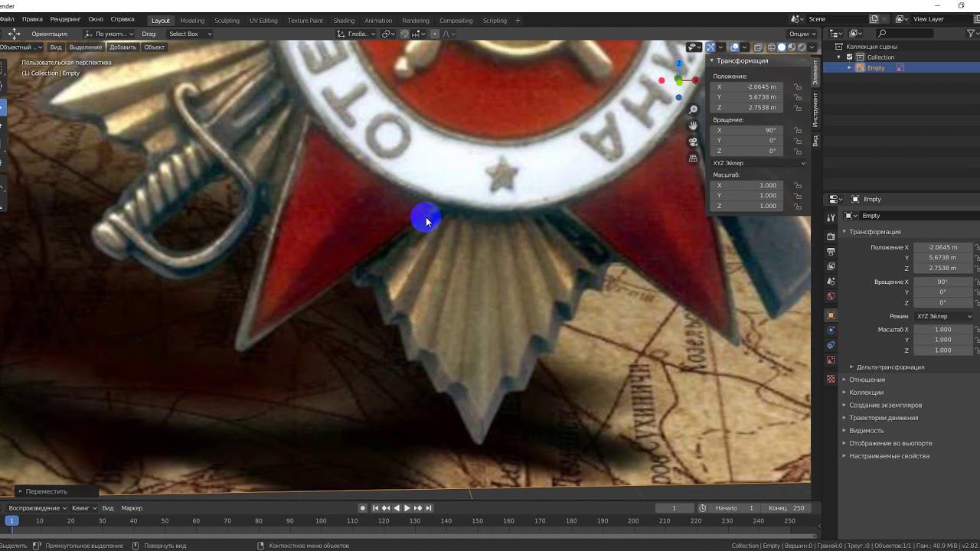The image size is (980, 551).
Task: Open the 'XYZ Эйлер' rotation mode dropdown in sidebar
Action: coord(759,163)
